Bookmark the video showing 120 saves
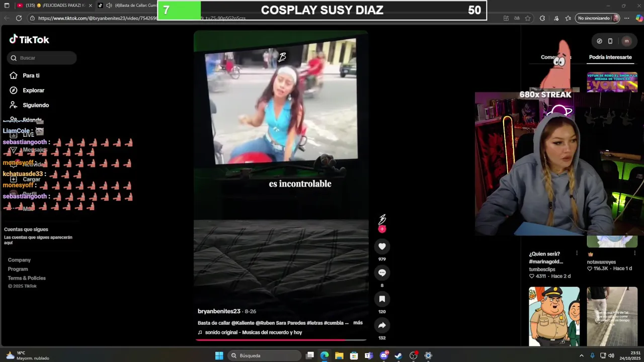 click(382, 299)
